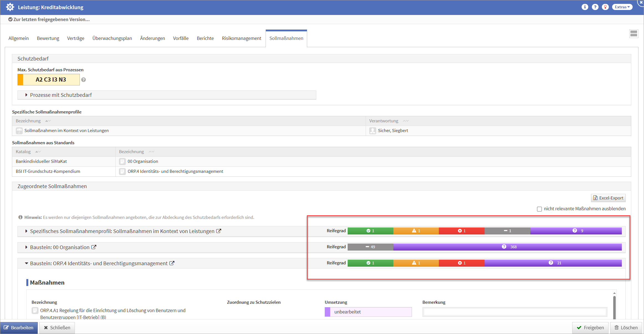Open the question mark help icon in header
The height and width of the screenshot is (334, 644).
click(x=595, y=7)
